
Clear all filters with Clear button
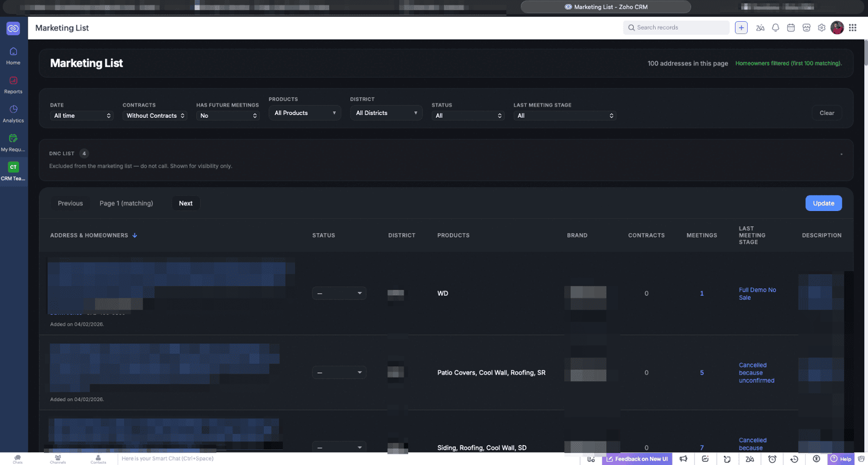click(826, 113)
